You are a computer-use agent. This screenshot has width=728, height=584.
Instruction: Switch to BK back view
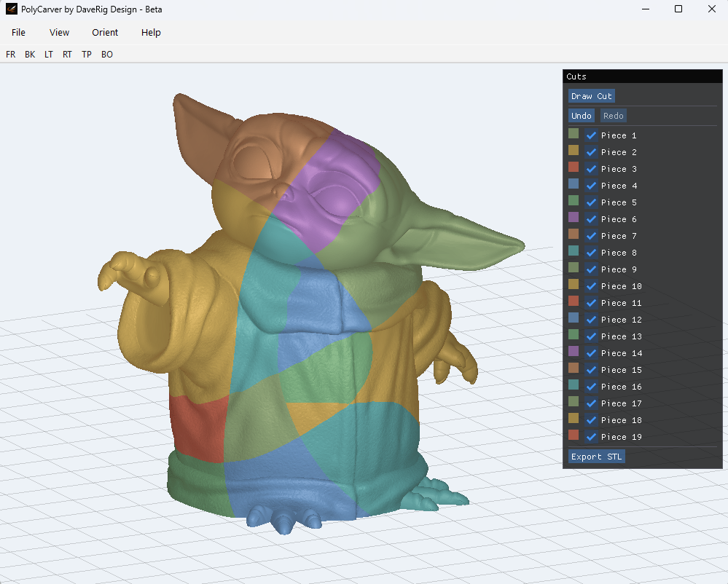pos(30,55)
